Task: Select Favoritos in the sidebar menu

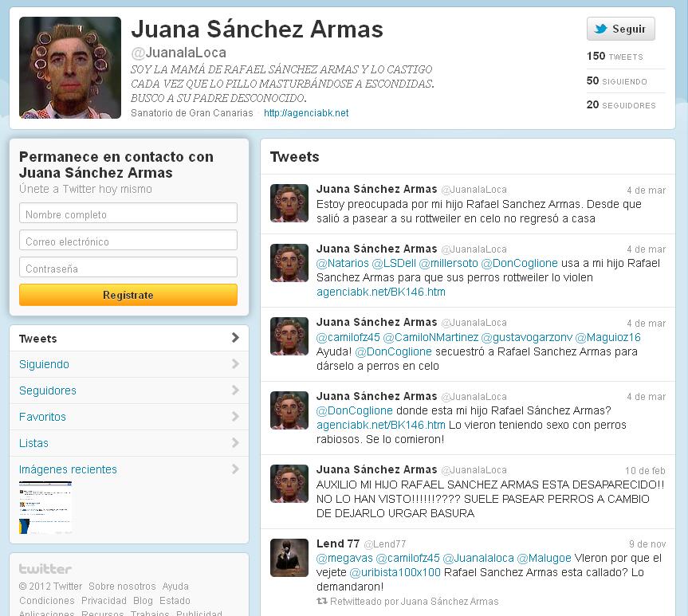Action: (129, 417)
